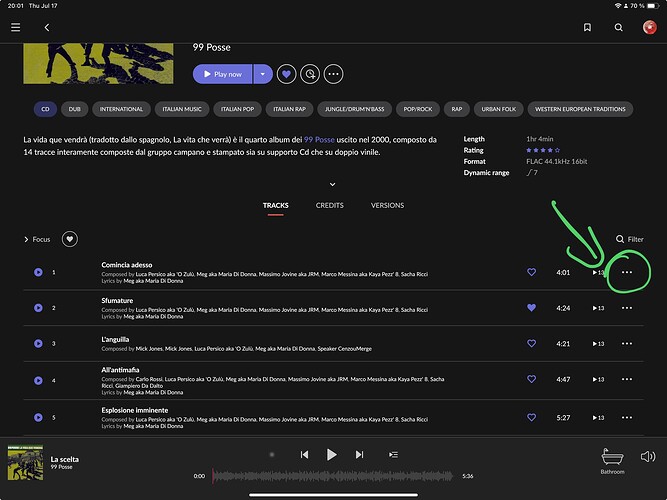667x500 pixels.
Task: Select the POP/ROCK genre tag
Action: pyautogui.click(x=418, y=109)
